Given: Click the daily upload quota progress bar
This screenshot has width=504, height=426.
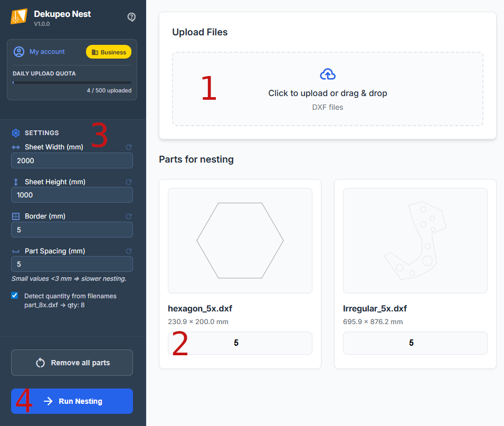Looking at the screenshot, I should pos(72,82).
